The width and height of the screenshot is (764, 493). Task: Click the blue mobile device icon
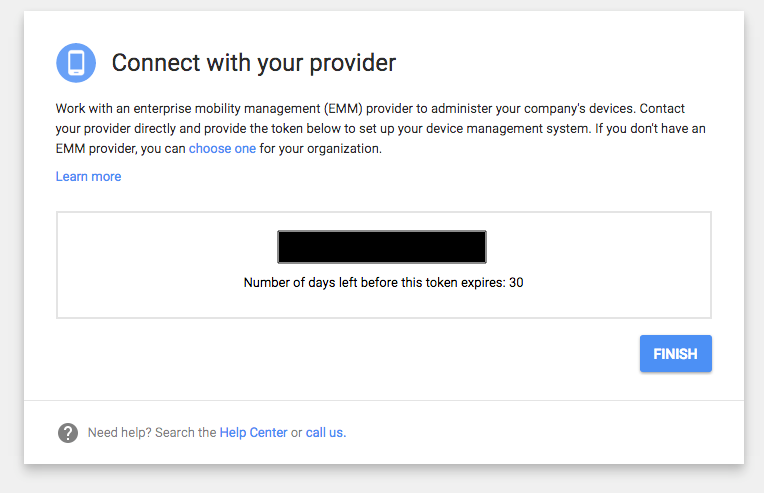[x=76, y=63]
